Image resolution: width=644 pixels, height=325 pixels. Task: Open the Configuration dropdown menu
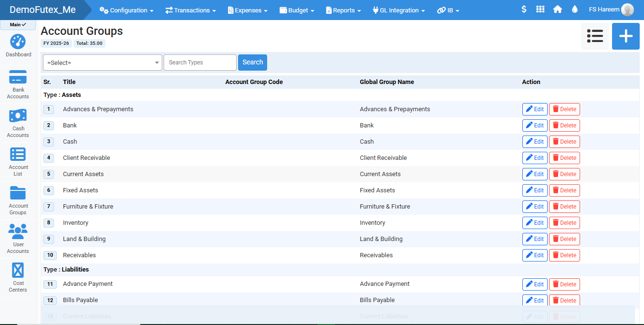click(x=126, y=10)
